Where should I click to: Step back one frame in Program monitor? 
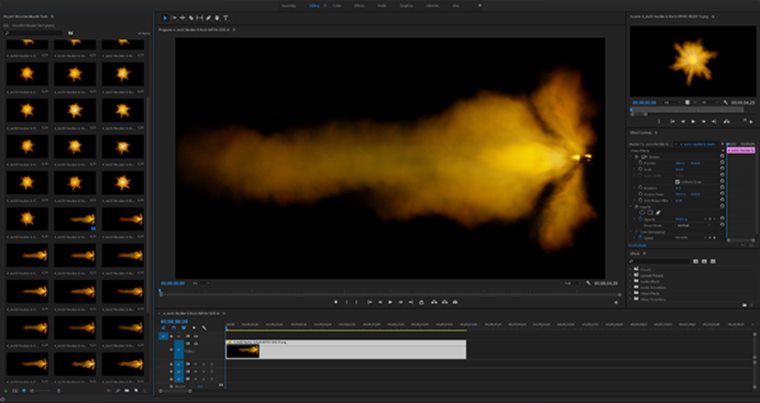(x=380, y=302)
